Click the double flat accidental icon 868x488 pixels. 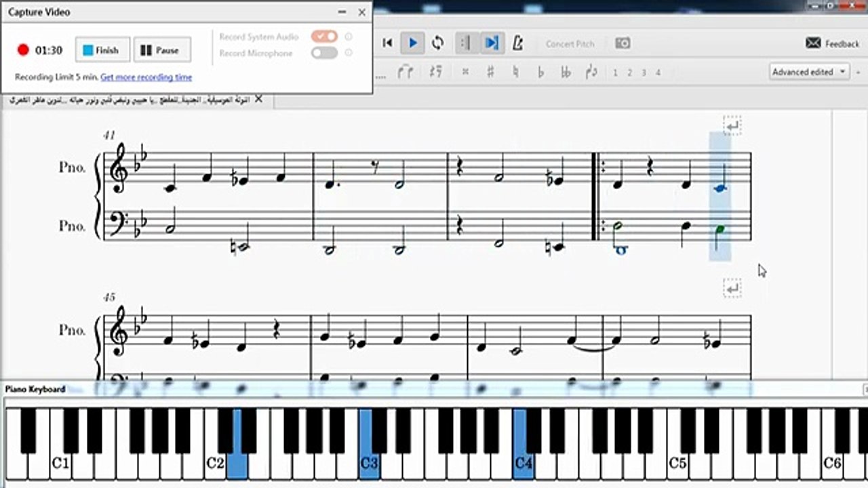566,72
